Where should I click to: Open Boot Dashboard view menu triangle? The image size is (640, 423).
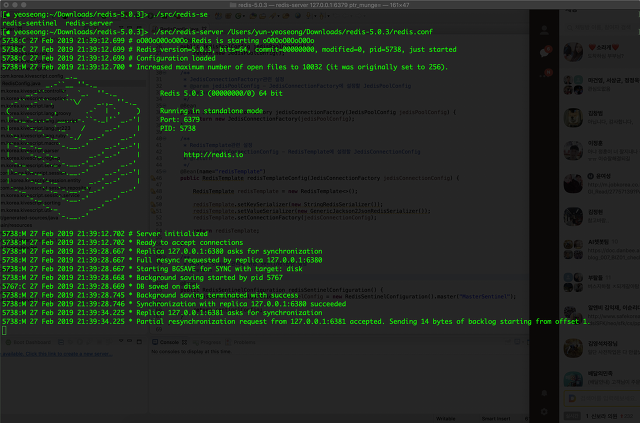(121, 341)
